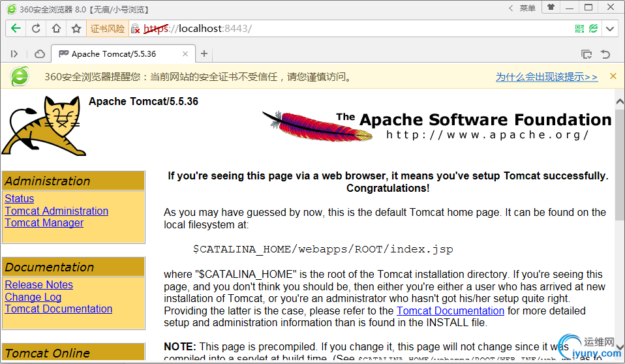Click the green 360 speed icon in address bar
Viewport: 625px width, 364px height.
pos(594,29)
